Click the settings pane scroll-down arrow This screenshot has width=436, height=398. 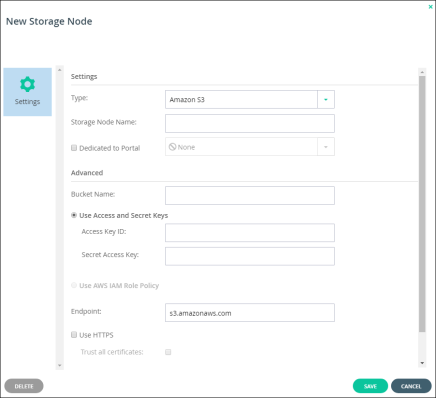[x=422, y=363]
